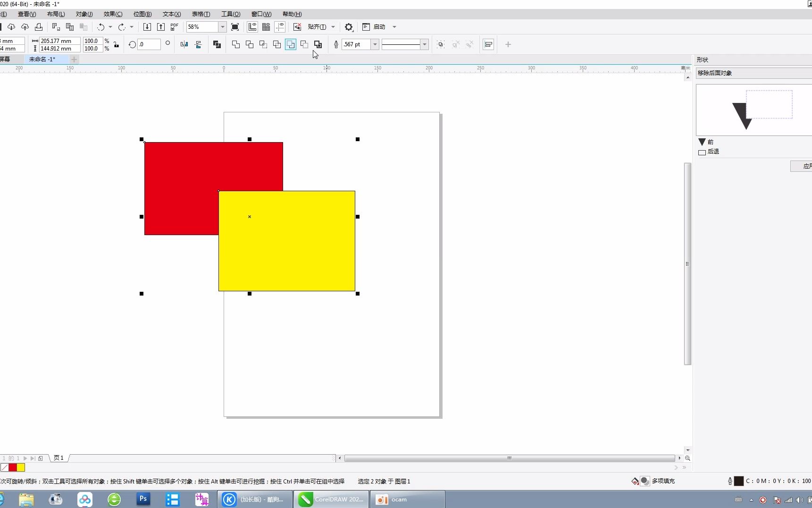The image size is (812, 508).
Task: Click the object height field 144.912 mm
Action: (60, 49)
